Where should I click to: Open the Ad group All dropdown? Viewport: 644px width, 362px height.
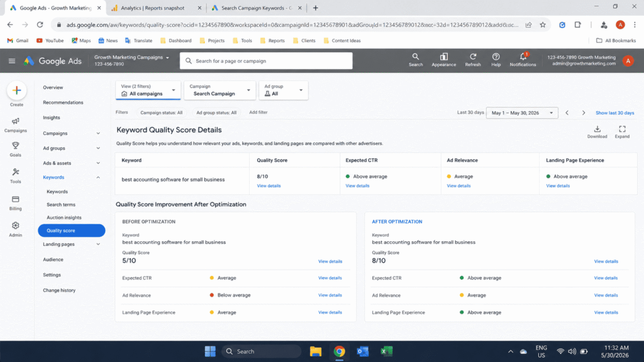tap(284, 90)
